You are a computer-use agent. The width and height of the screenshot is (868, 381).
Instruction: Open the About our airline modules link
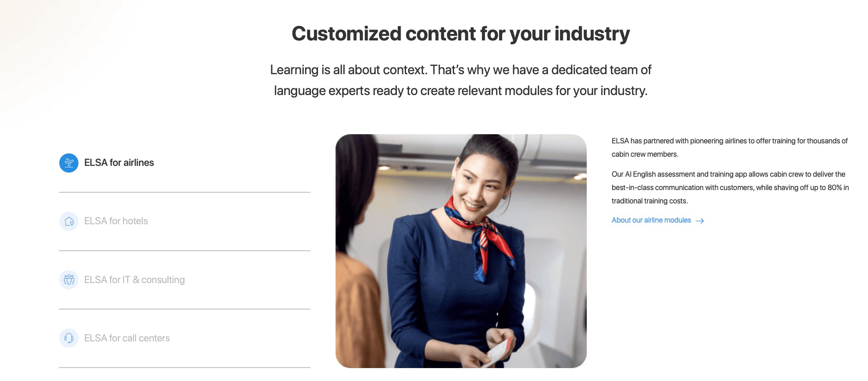[x=651, y=220]
